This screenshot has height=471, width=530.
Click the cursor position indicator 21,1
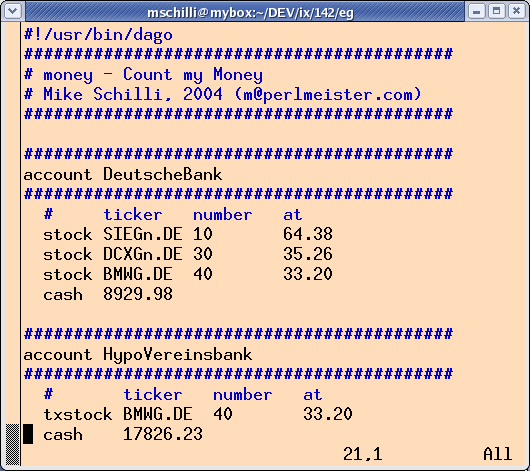pos(363,454)
